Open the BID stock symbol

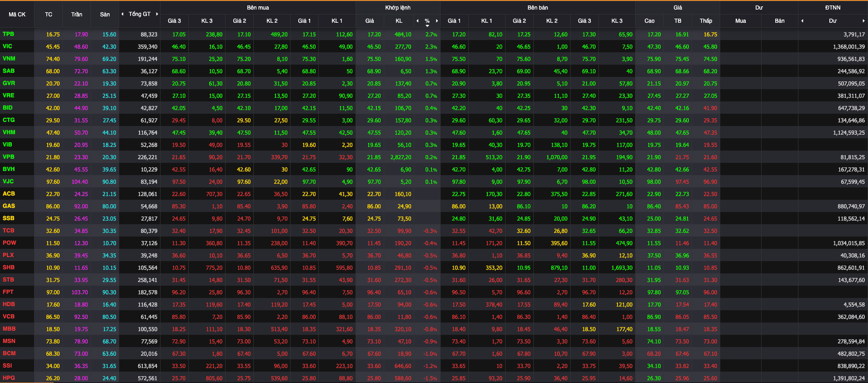pyautogui.click(x=7, y=108)
